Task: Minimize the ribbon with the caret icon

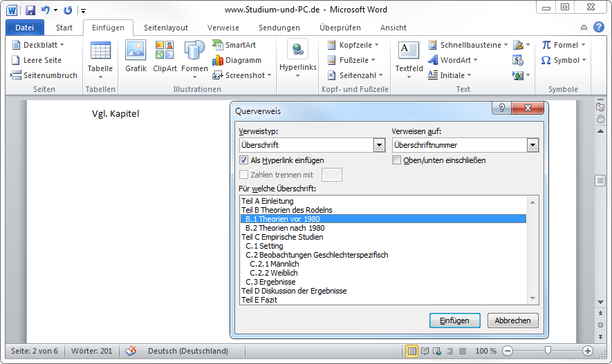Action: pyautogui.click(x=584, y=27)
